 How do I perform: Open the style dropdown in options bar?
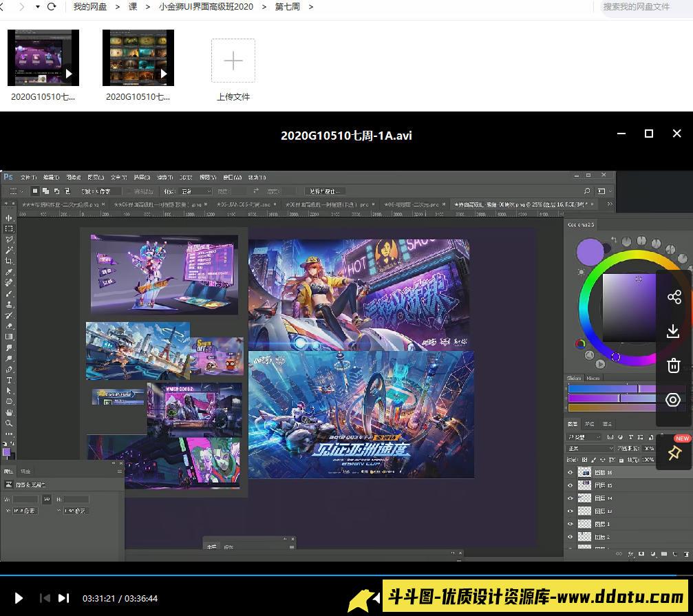(196, 191)
